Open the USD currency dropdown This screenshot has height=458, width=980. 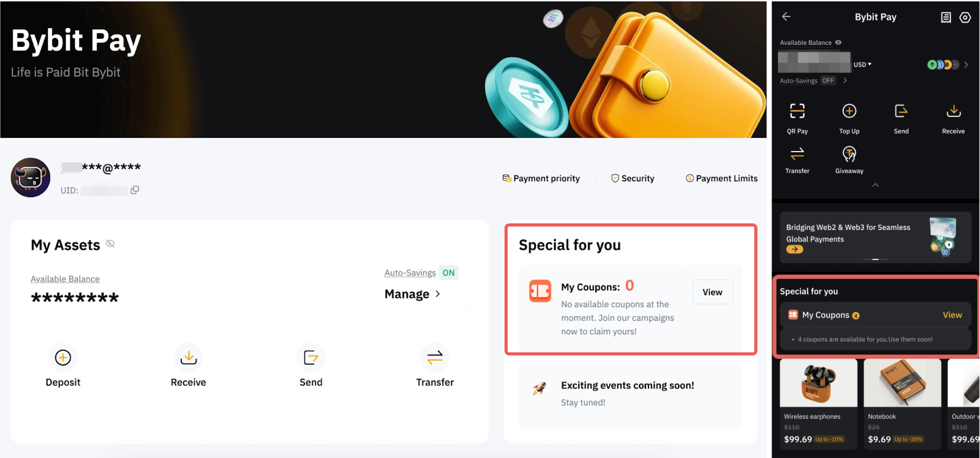click(862, 65)
